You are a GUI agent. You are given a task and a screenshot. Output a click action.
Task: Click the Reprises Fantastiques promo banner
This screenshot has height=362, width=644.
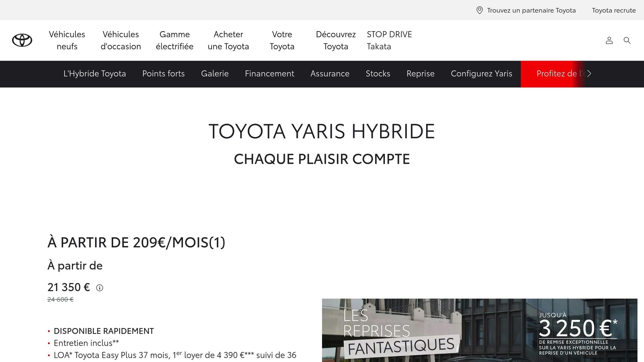click(479, 330)
